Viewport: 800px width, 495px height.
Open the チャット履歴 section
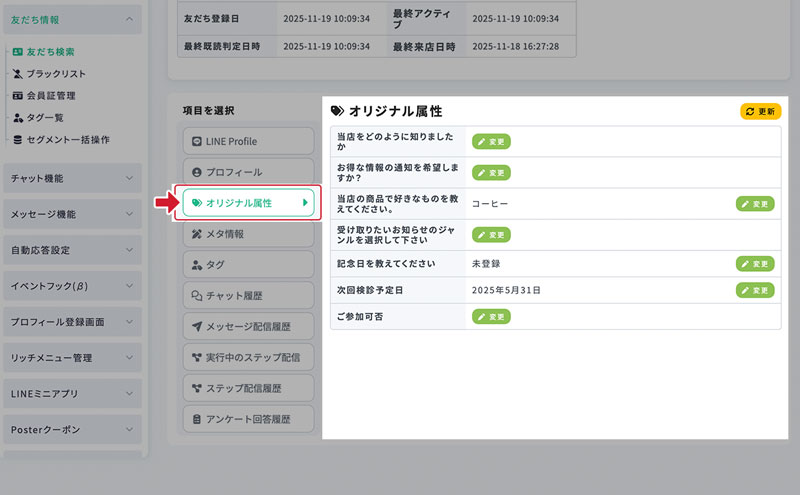point(248,295)
